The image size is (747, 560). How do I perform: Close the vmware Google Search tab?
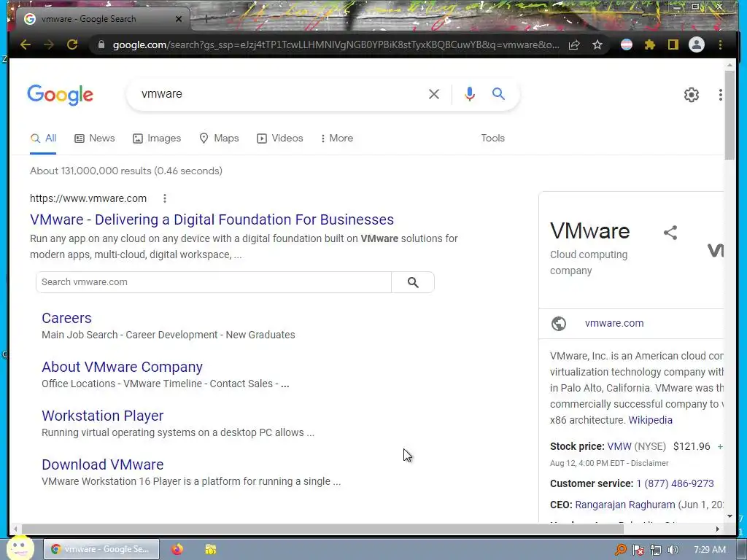[x=179, y=19]
